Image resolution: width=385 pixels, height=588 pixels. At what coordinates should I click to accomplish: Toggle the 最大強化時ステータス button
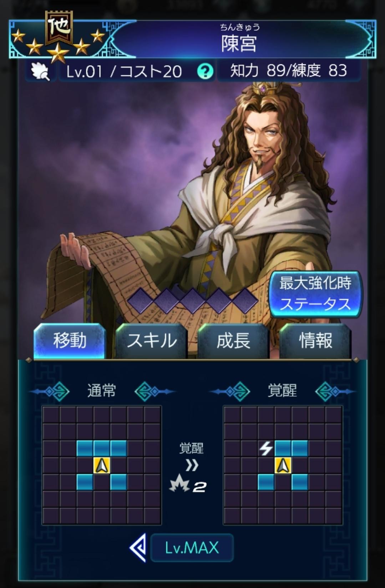coord(315,294)
